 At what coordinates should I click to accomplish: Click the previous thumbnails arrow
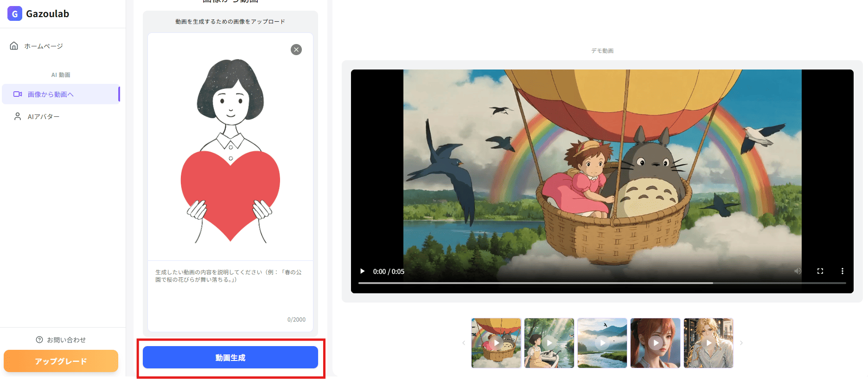[463, 343]
